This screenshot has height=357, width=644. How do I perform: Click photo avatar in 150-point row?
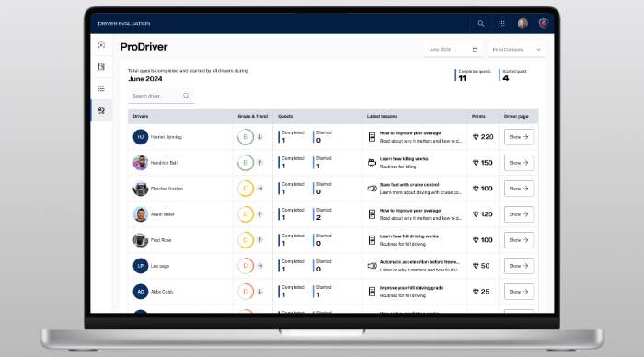coord(141,163)
